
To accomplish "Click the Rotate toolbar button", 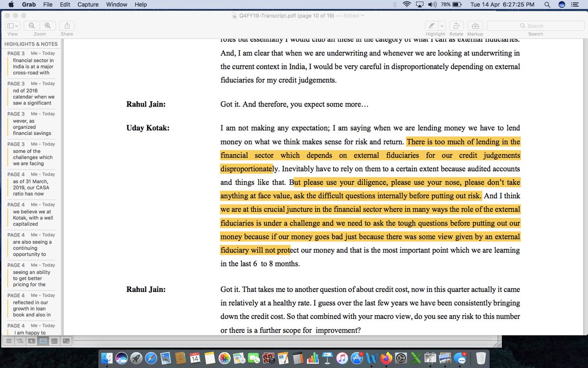I will point(456,26).
